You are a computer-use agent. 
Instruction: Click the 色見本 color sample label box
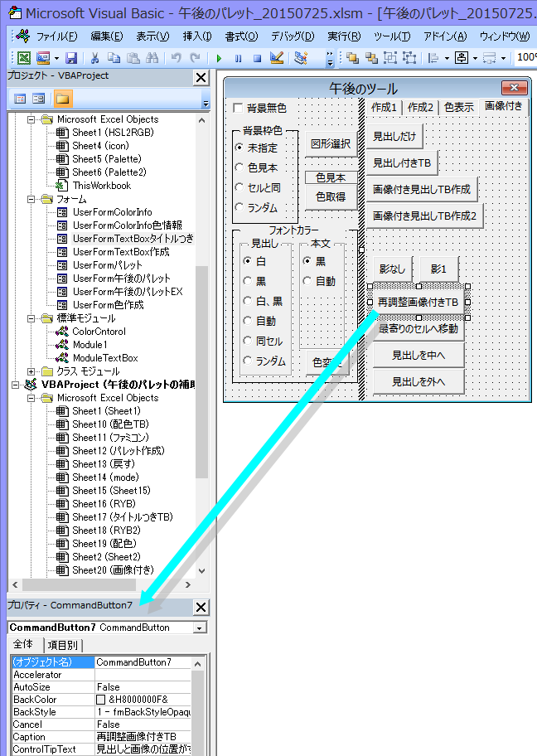pyautogui.click(x=331, y=177)
